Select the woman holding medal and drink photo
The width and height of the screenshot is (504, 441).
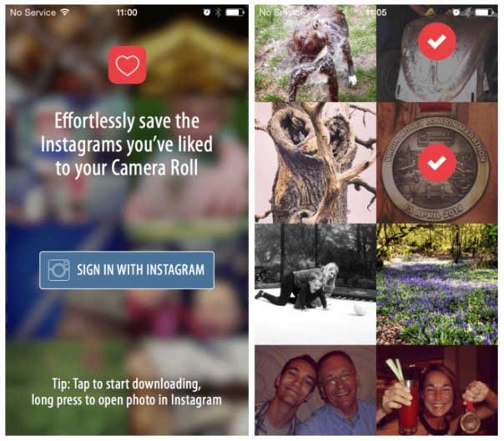[x=437, y=391]
